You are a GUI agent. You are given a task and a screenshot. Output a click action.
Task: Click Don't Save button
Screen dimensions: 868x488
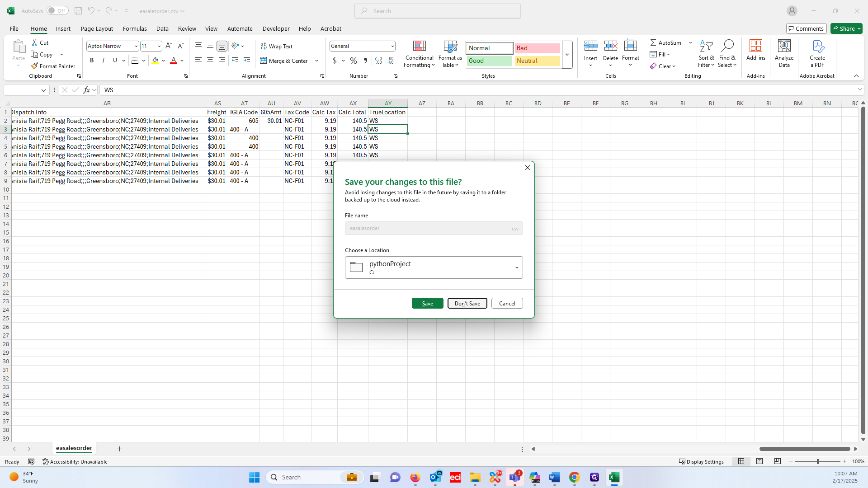point(467,303)
